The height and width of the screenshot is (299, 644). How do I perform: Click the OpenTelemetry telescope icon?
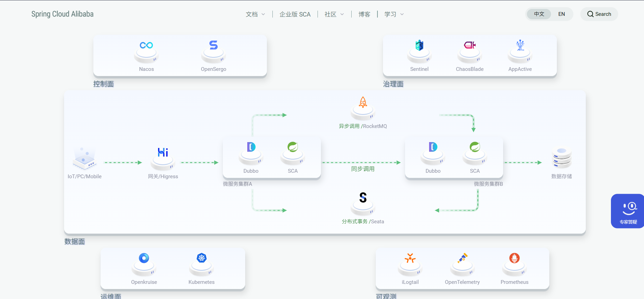pyautogui.click(x=462, y=258)
